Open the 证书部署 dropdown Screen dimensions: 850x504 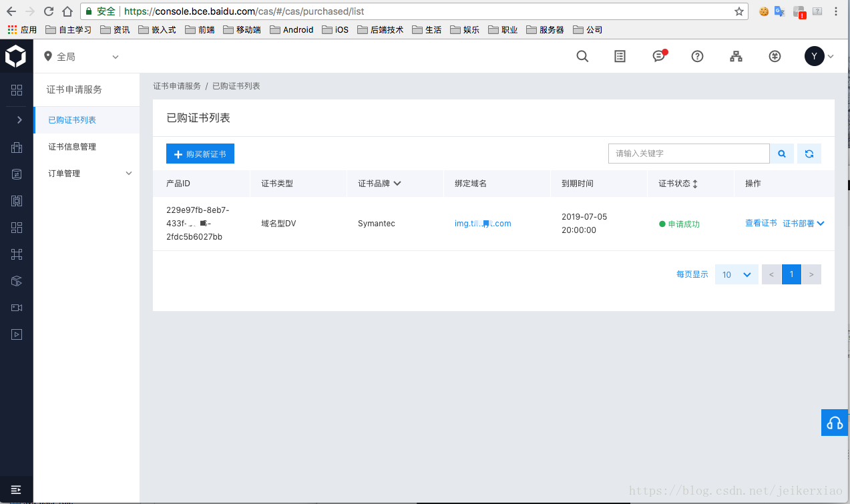tap(803, 224)
